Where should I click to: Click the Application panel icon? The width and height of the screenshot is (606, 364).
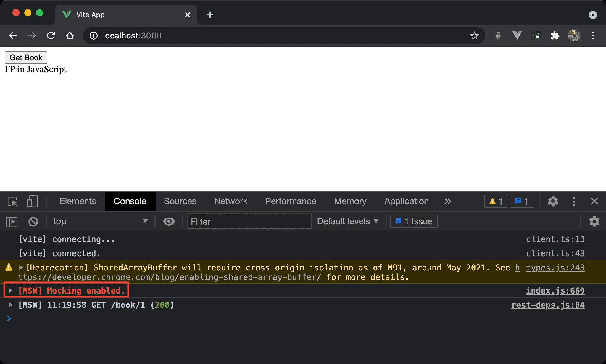click(406, 200)
